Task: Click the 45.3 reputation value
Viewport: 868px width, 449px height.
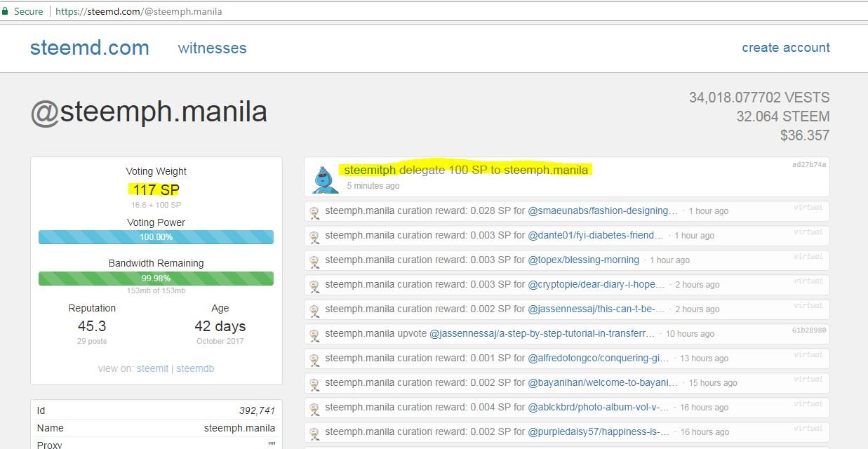Action: tap(92, 326)
